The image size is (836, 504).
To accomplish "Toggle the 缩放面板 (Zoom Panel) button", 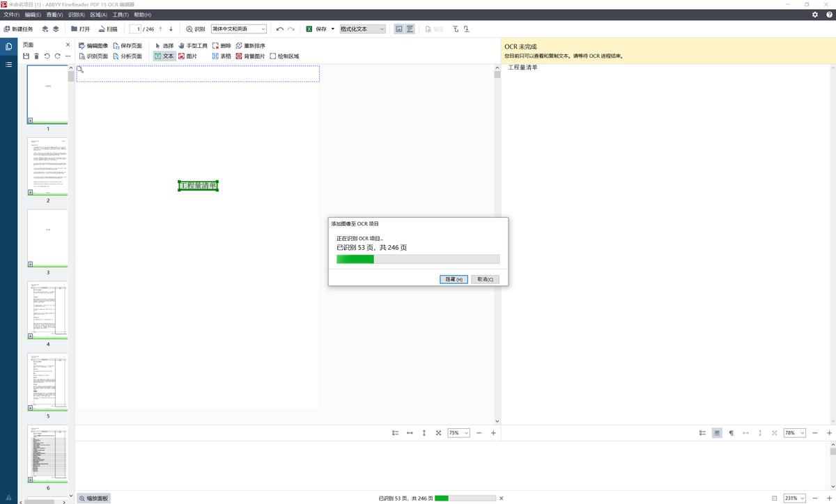I will pyautogui.click(x=93, y=498).
